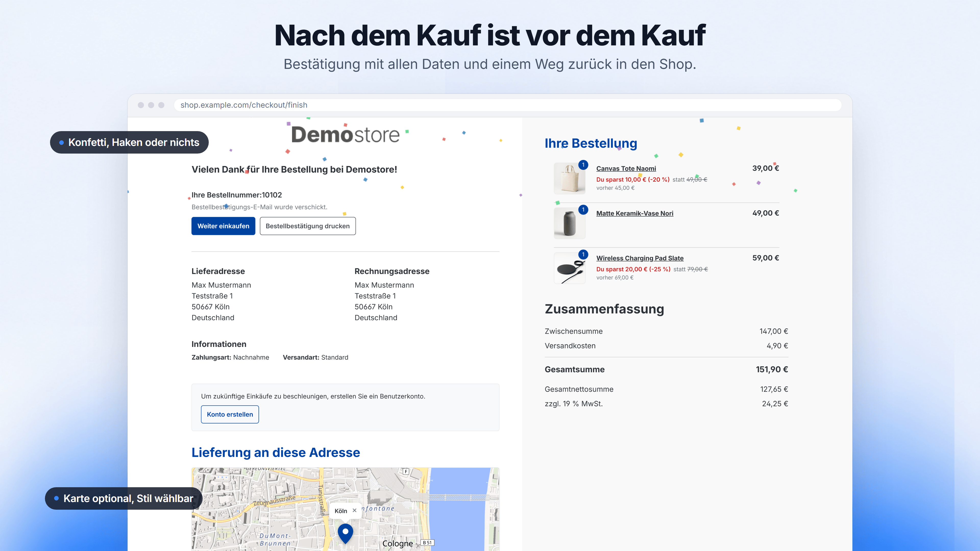This screenshot has width=980, height=551.
Task: Open the Wireless Charging Pad Slate link
Action: [640, 258]
